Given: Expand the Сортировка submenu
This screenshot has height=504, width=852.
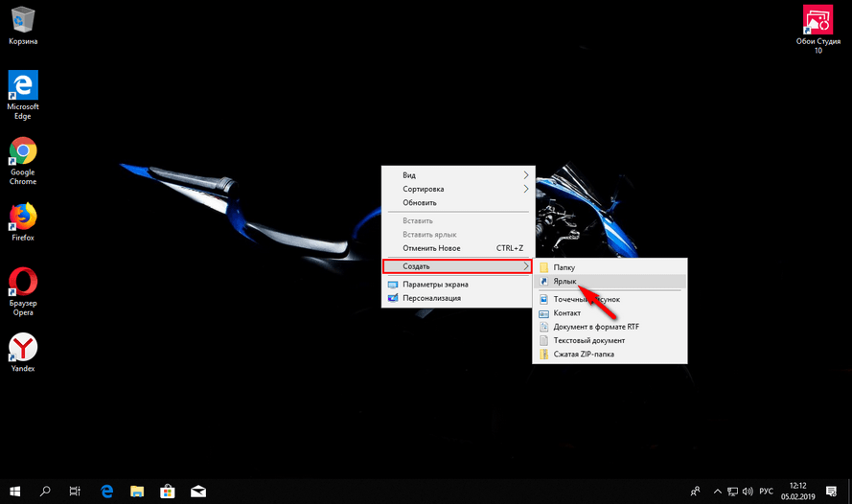Looking at the screenshot, I should click(458, 189).
